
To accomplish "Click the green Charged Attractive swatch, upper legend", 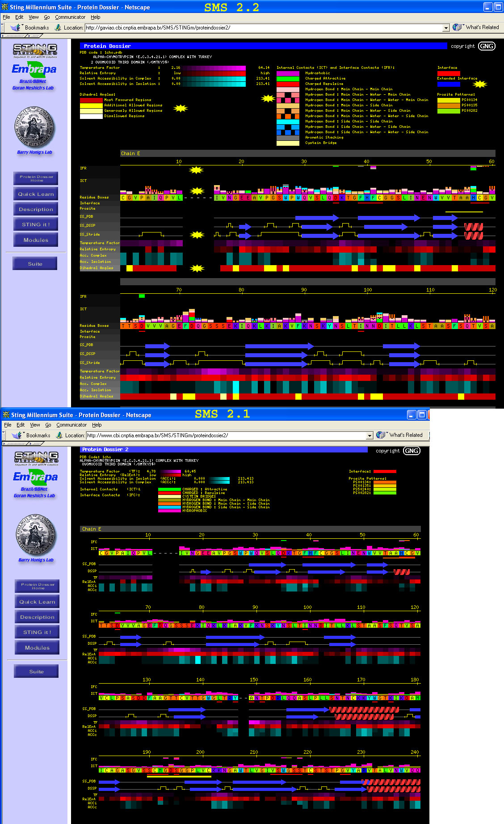I will tap(288, 78).
